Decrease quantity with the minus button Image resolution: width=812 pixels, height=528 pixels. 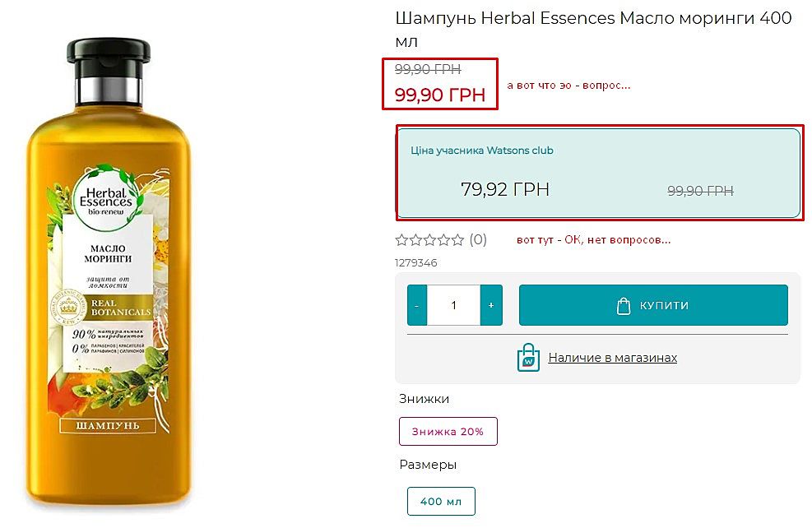click(417, 305)
